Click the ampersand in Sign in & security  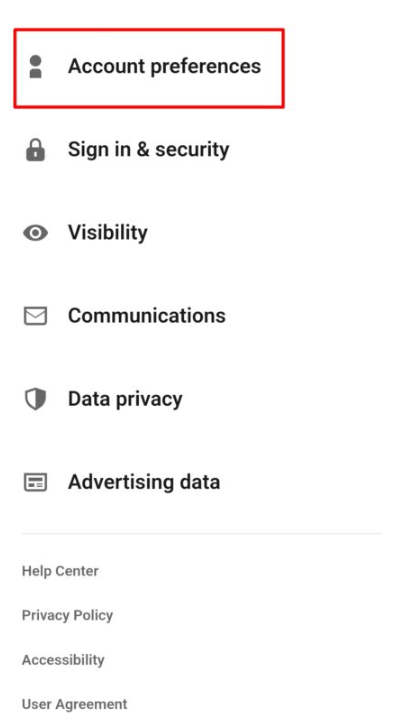[x=143, y=150]
